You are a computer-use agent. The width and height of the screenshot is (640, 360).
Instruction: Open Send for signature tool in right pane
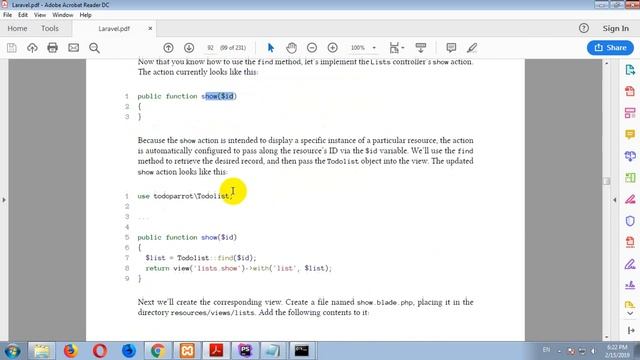[x=630, y=285]
